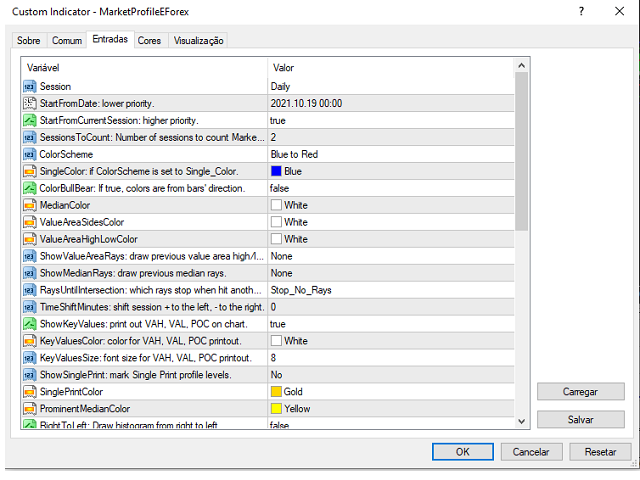Click the TimeShiftMinutes row icon

point(30,307)
